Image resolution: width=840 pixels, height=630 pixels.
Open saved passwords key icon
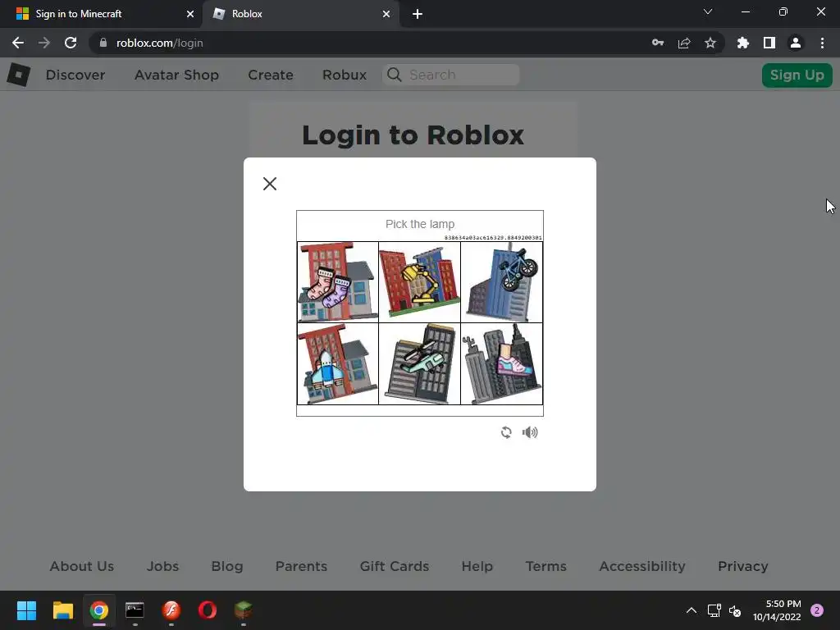click(x=658, y=43)
